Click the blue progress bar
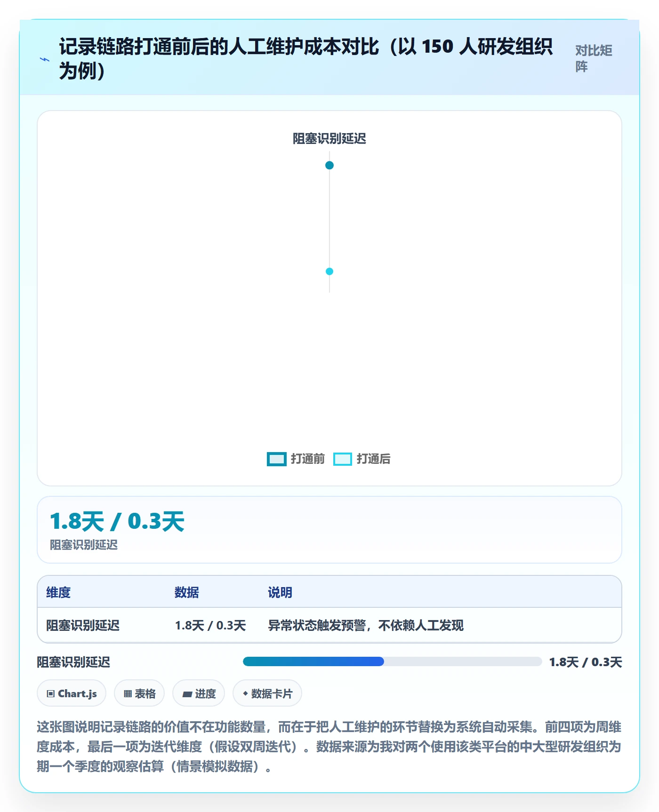 pos(393,661)
